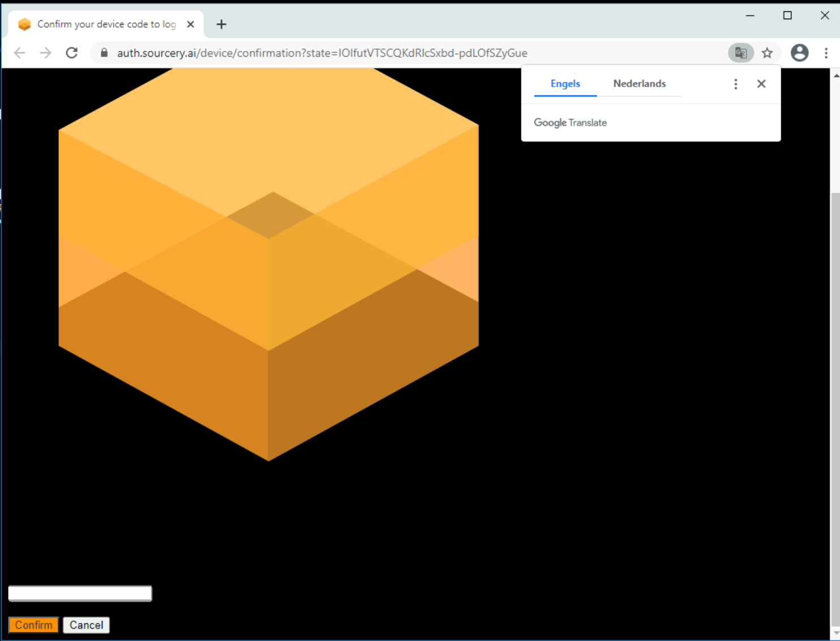Click the address bar URL
The width and height of the screenshot is (840, 641).
(322, 53)
